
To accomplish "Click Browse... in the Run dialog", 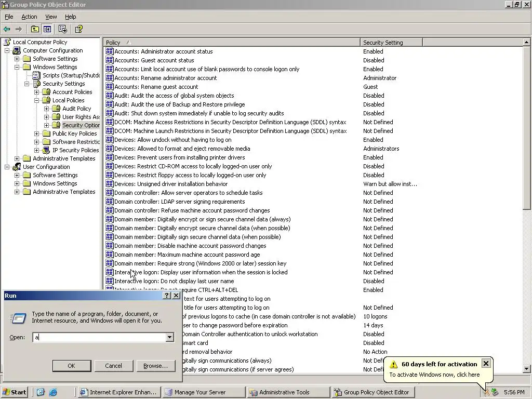I will [x=156, y=366].
